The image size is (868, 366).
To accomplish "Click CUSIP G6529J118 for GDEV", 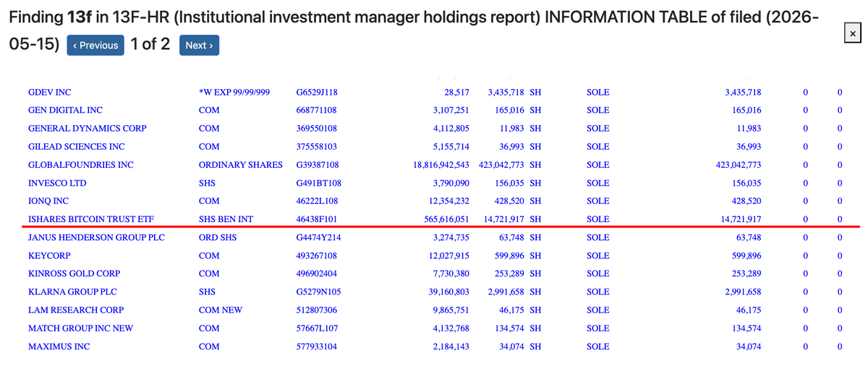I will coord(318,93).
